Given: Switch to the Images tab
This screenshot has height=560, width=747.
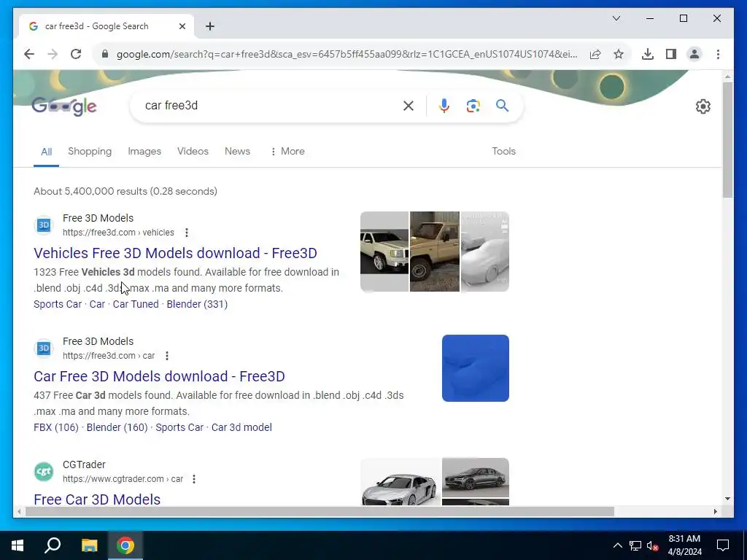Looking at the screenshot, I should (144, 152).
